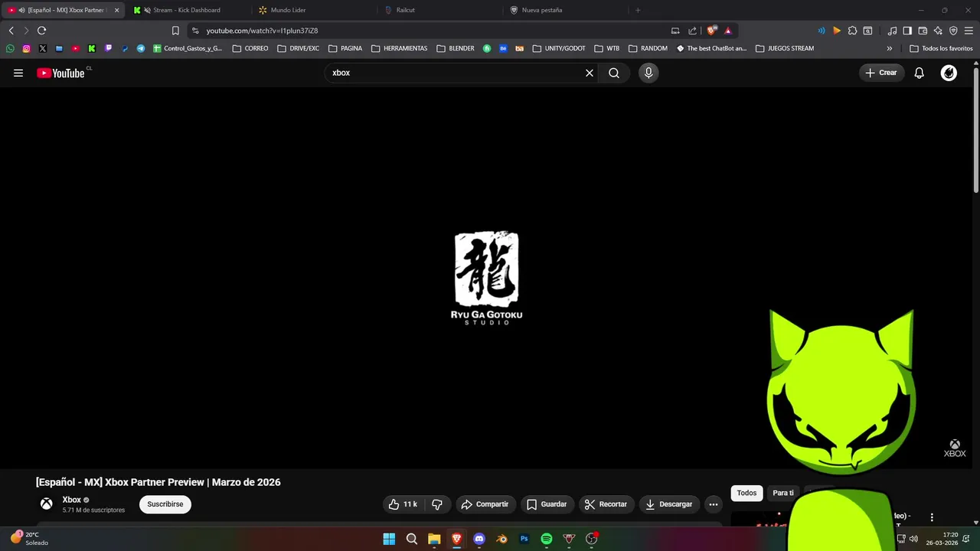Open the Leo AI sparkle icon
Screen dimensions: 980x551
click(x=938, y=31)
